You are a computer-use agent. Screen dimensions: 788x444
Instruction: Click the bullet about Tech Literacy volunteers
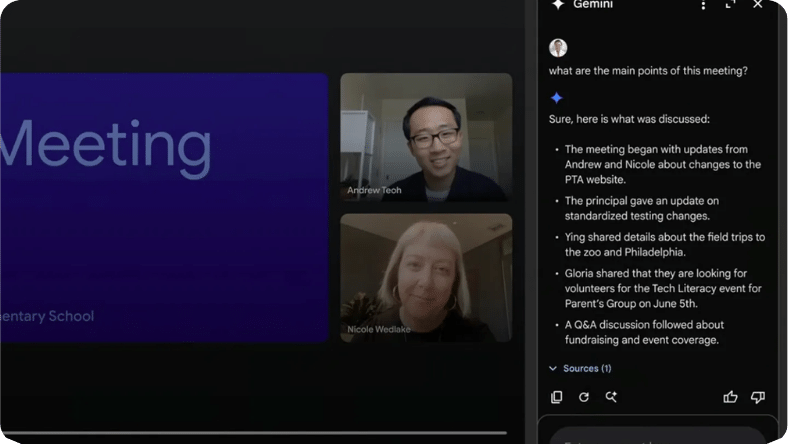click(x=663, y=288)
